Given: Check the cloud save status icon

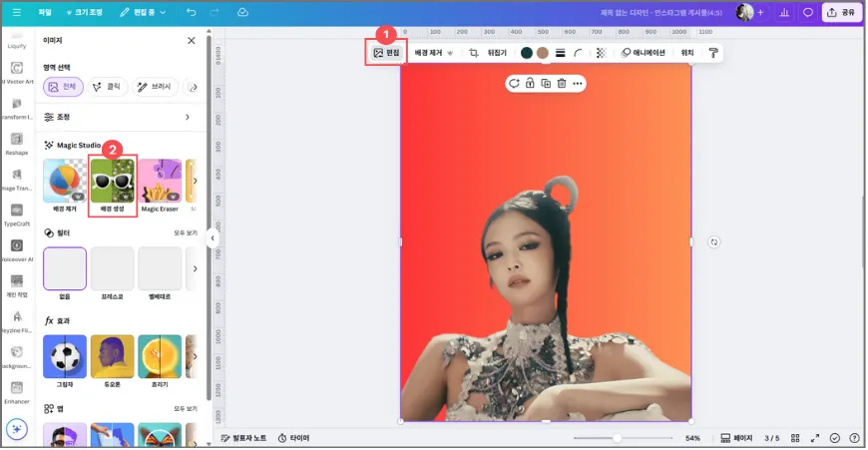Looking at the screenshot, I should point(242,12).
